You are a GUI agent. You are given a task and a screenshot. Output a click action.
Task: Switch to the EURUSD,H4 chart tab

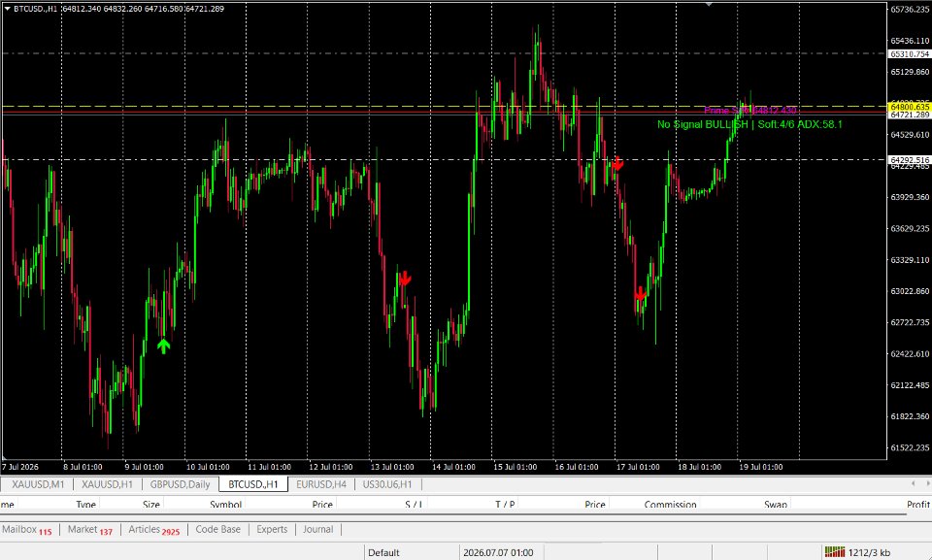click(321, 484)
